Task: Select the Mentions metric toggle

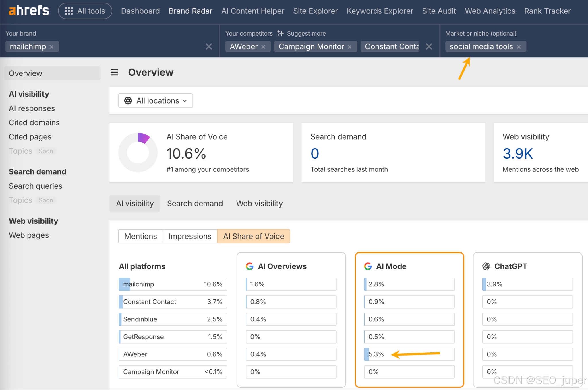Action: point(141,236)
